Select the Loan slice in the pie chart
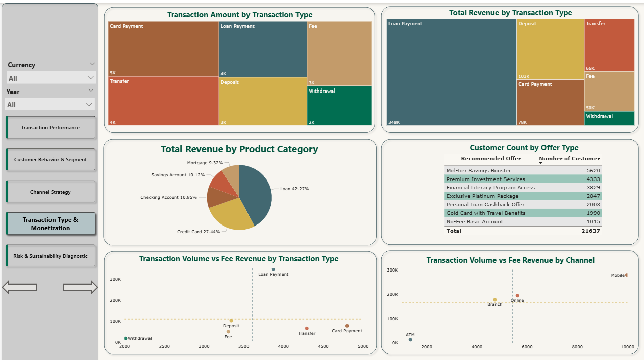644x360 pixels. coord(258,192)
